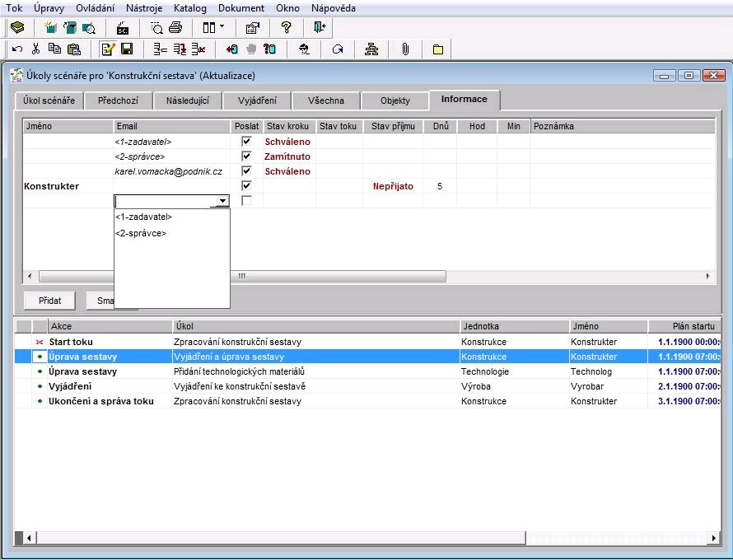
Task: Click the yellow folder toolbar icon
Action: click(x=438, y=49)
